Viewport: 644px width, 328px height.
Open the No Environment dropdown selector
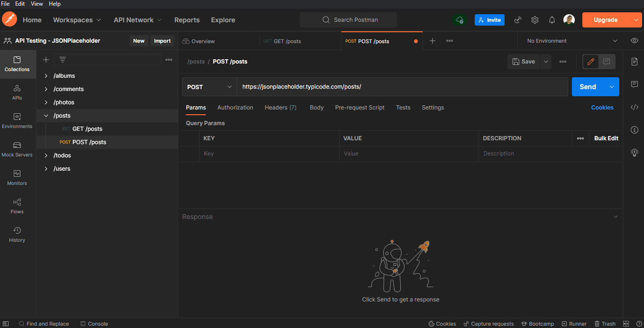572,41
